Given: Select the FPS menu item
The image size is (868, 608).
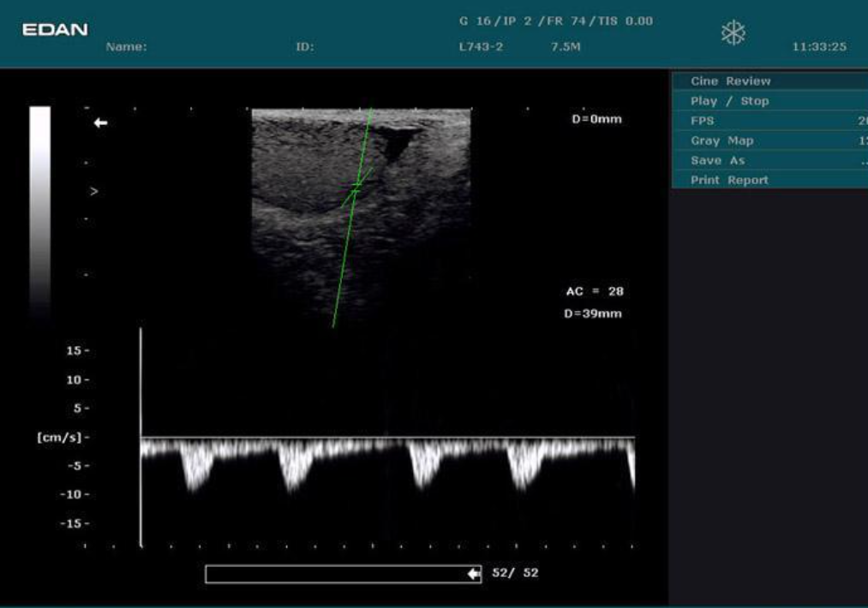Looking at the screenshot, I should tap(770, 121).
